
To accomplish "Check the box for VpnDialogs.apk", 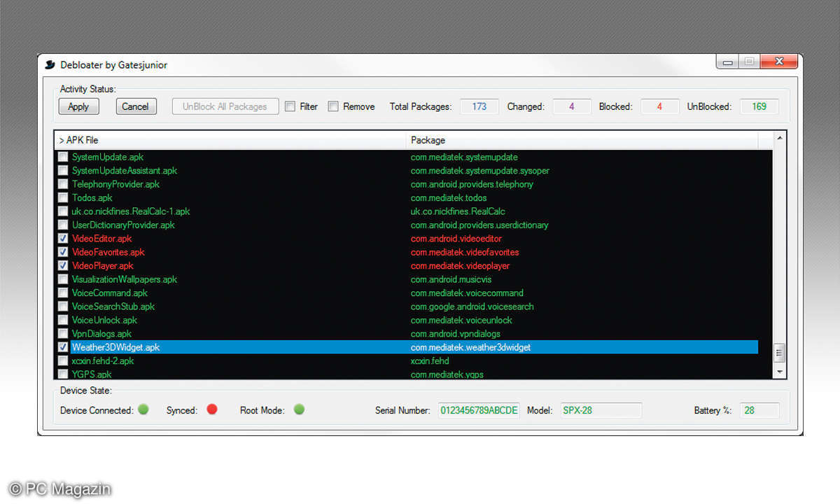I will (x=63, y=334).
